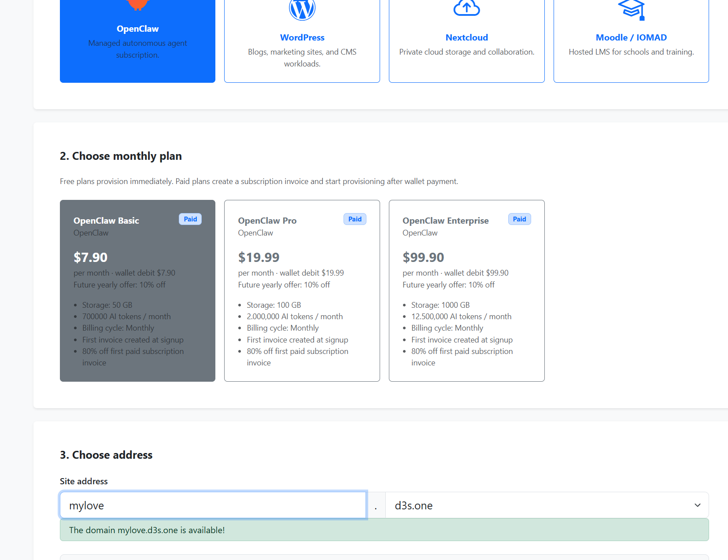Select the OpenClaw Basic plan card

coord(137,291)
